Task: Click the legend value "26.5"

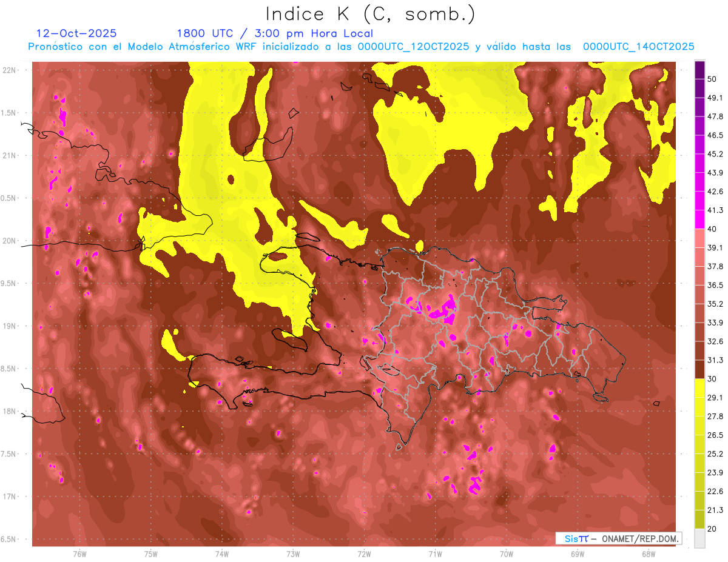Action: (716, 435)
